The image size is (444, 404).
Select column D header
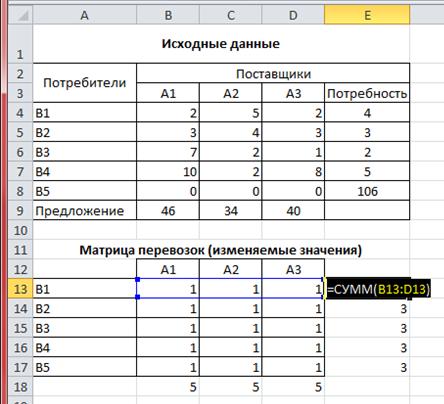coord(293,15)
